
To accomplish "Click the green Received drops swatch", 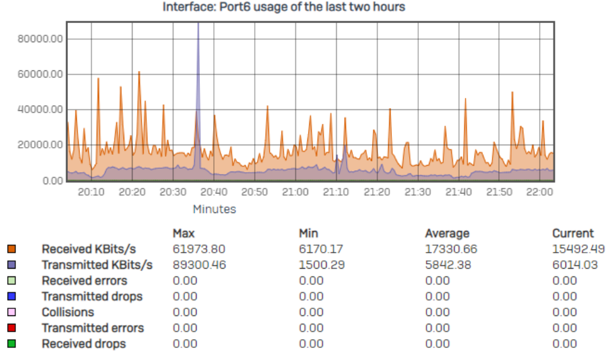I will tap(12, 344).
